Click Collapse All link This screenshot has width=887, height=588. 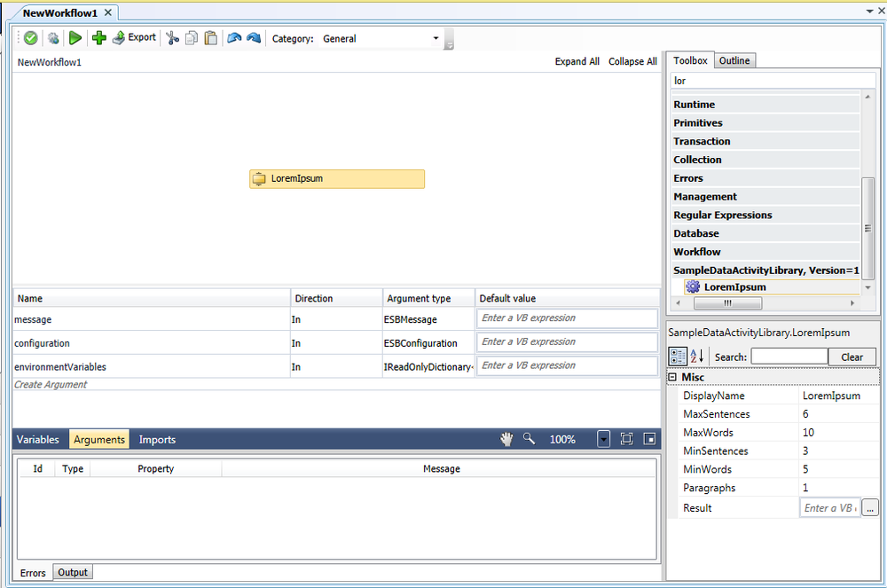point(632,61)
